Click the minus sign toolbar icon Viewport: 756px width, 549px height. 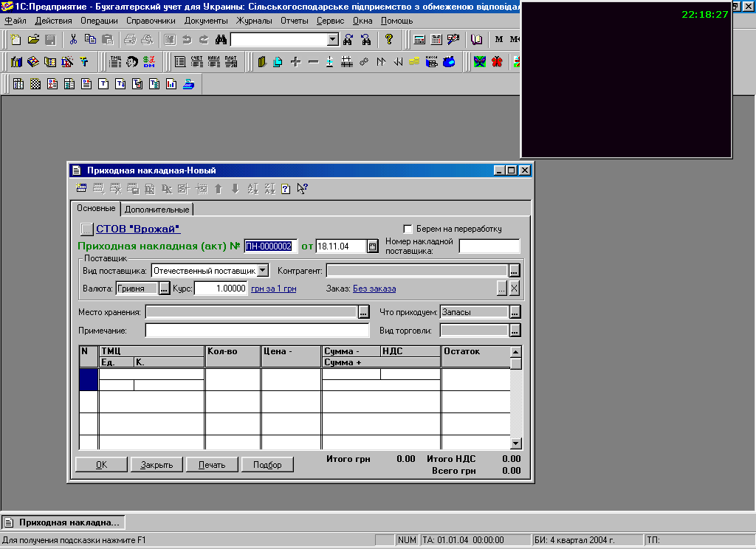click(x=313, y=62)
